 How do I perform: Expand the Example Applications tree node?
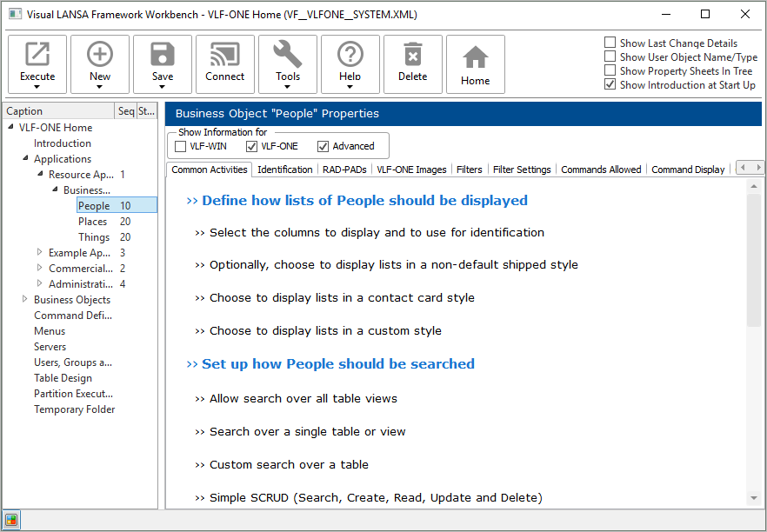click(39, 253)
